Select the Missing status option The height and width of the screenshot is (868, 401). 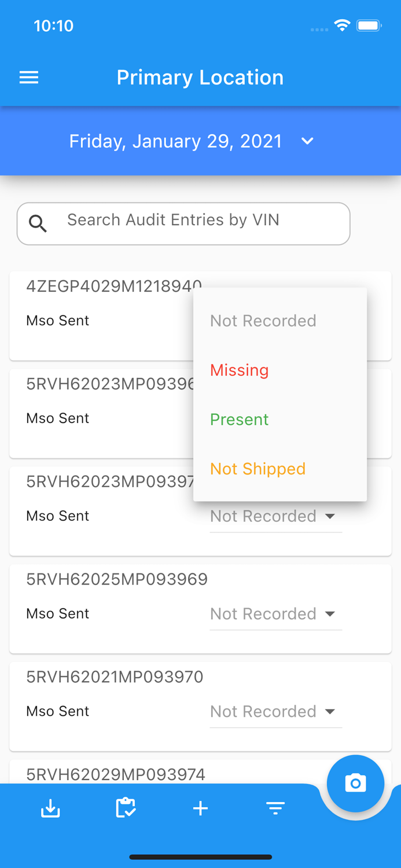239,370
